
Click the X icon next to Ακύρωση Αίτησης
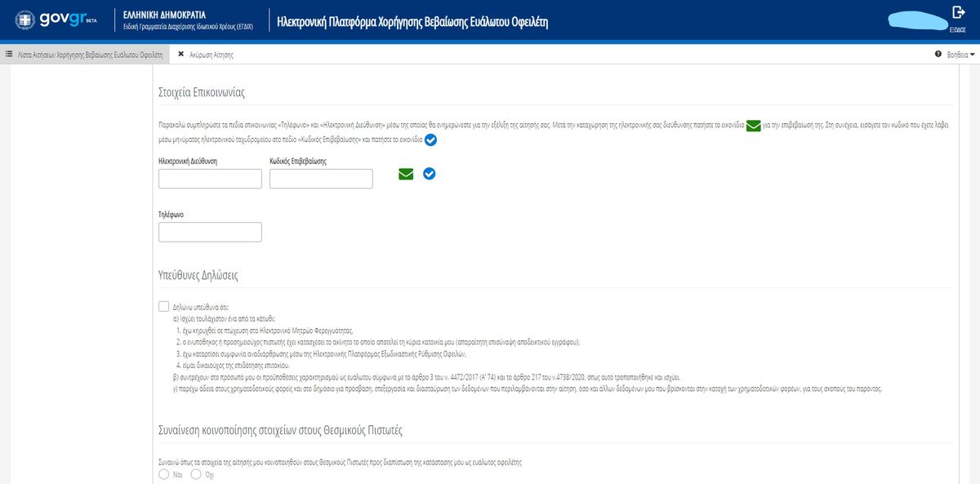[x=180, y=54]
